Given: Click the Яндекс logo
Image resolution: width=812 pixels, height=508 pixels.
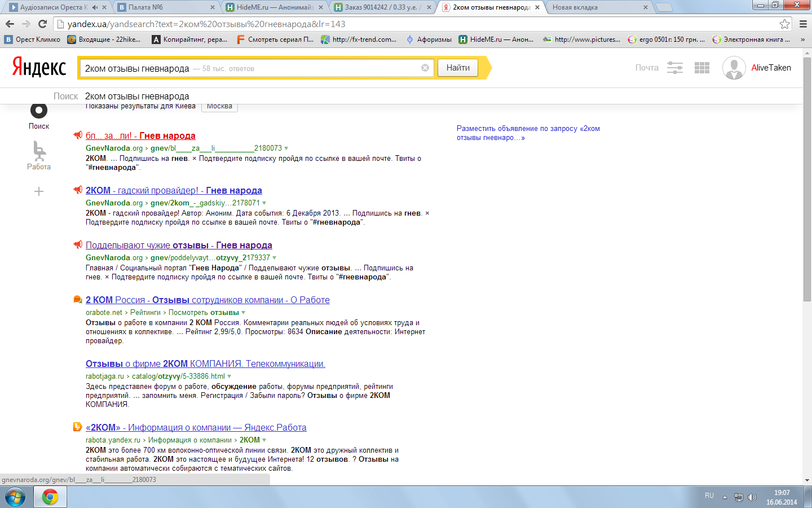Looking at the screenshot, I should click(x=39, y=67).
